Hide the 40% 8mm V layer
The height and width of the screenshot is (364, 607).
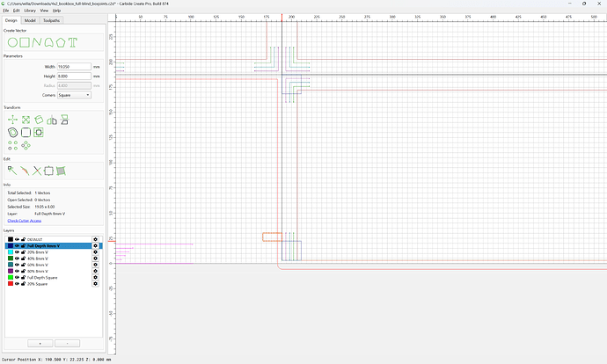tap(17, 258)
